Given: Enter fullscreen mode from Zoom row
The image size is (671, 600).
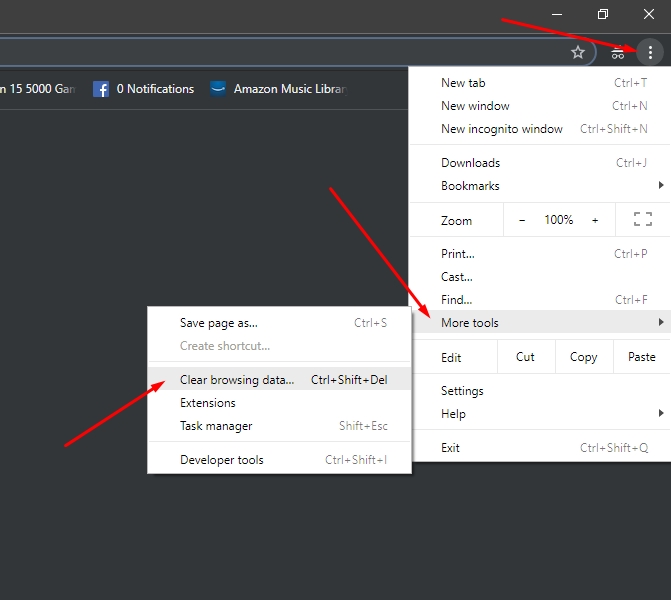Looking at the screenshot, I should click(643, 220).
